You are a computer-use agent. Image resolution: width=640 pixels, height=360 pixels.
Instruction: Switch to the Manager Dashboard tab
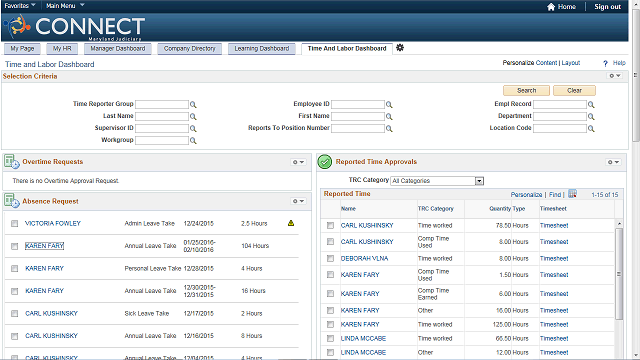click(118, 49)
